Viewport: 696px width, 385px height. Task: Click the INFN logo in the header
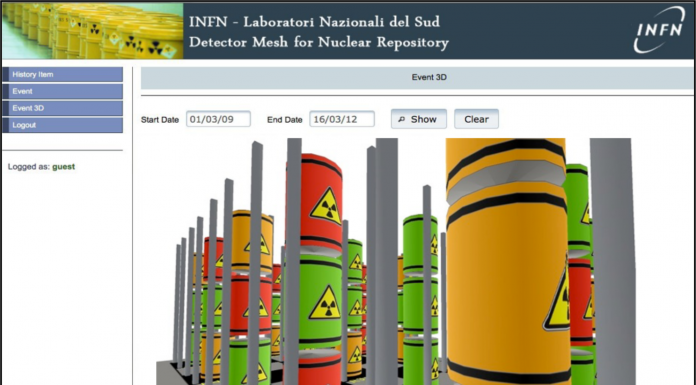click(659, 30)
